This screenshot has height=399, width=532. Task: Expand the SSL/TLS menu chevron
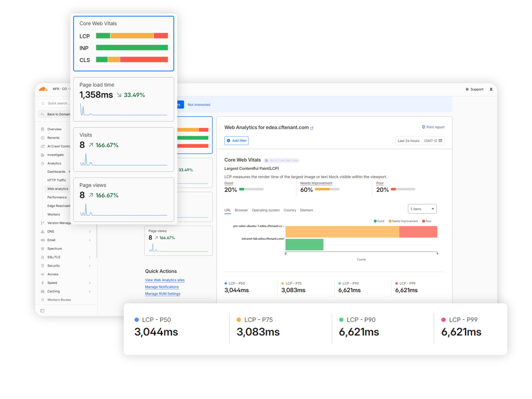(90, 257)
